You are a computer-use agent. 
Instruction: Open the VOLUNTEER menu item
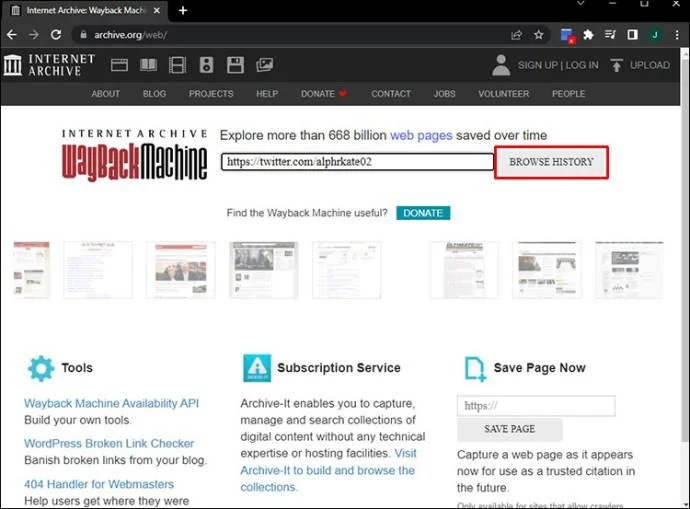click(504, 94)
